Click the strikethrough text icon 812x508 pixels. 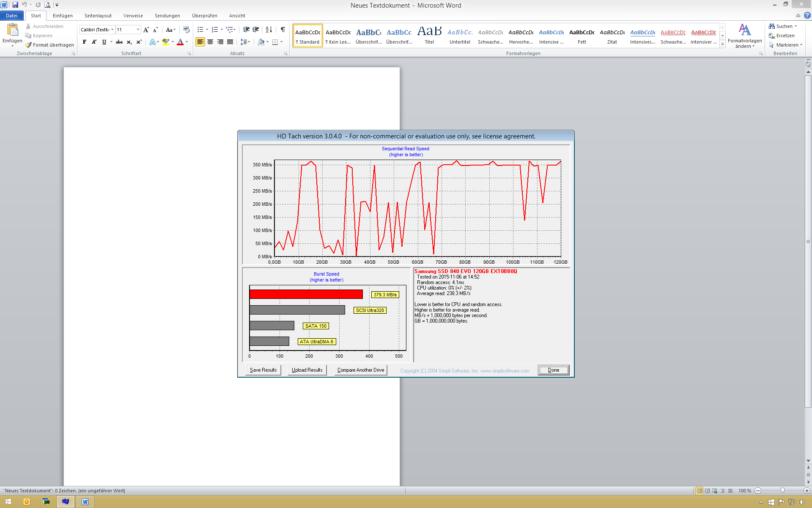119,42
